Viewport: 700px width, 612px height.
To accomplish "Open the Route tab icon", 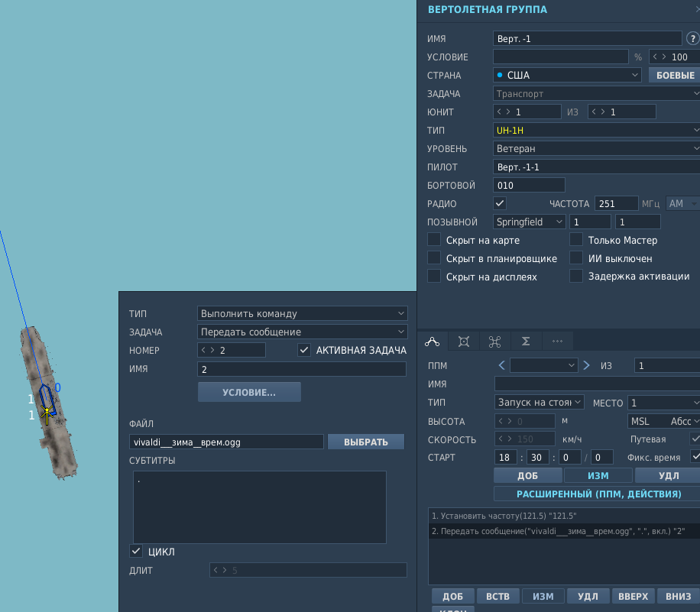I will pyautogui.click(x=432, y=342).
